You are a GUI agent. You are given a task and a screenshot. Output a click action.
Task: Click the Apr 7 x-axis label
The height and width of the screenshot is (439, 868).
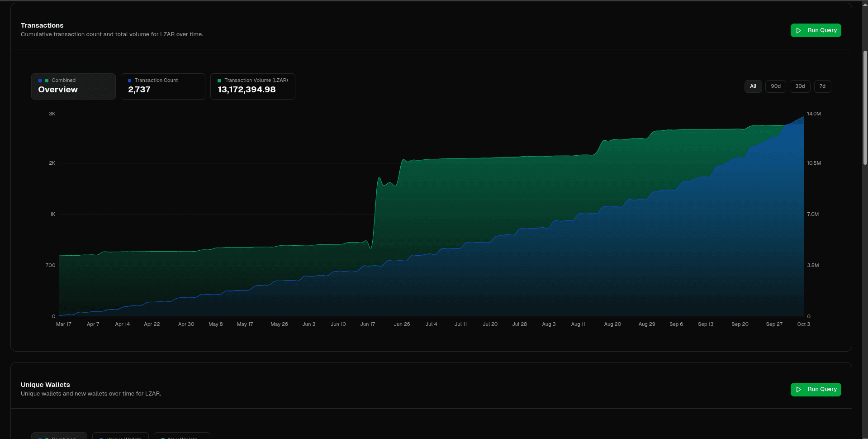coord(93,324)
